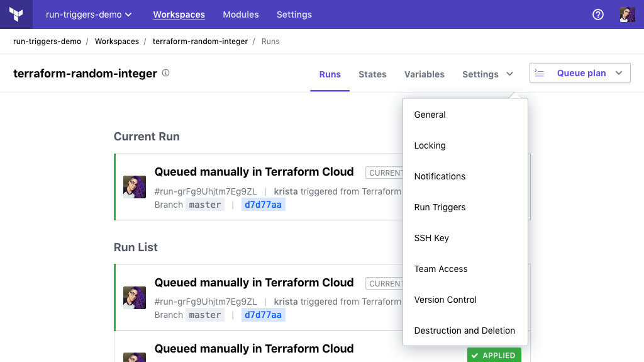The image size is (644, 362).
Task: Click the green APPLIED status badge
Action: pos(494,355)
